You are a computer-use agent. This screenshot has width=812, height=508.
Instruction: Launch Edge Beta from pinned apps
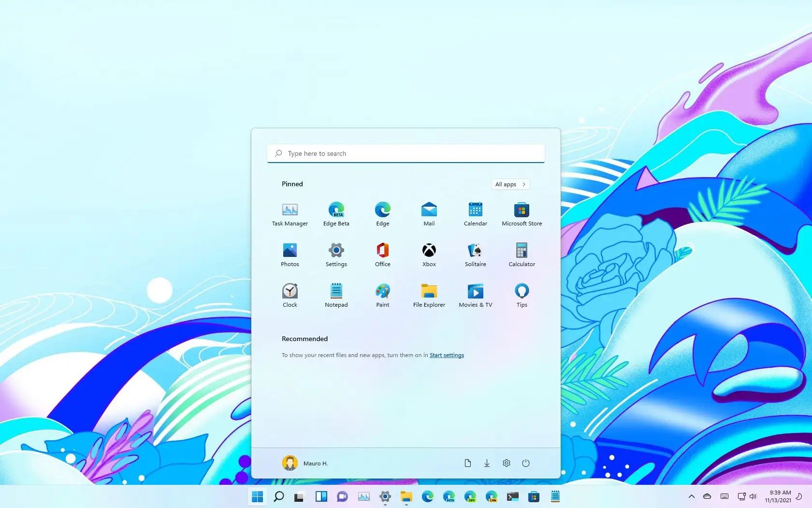tap(336, 215)
